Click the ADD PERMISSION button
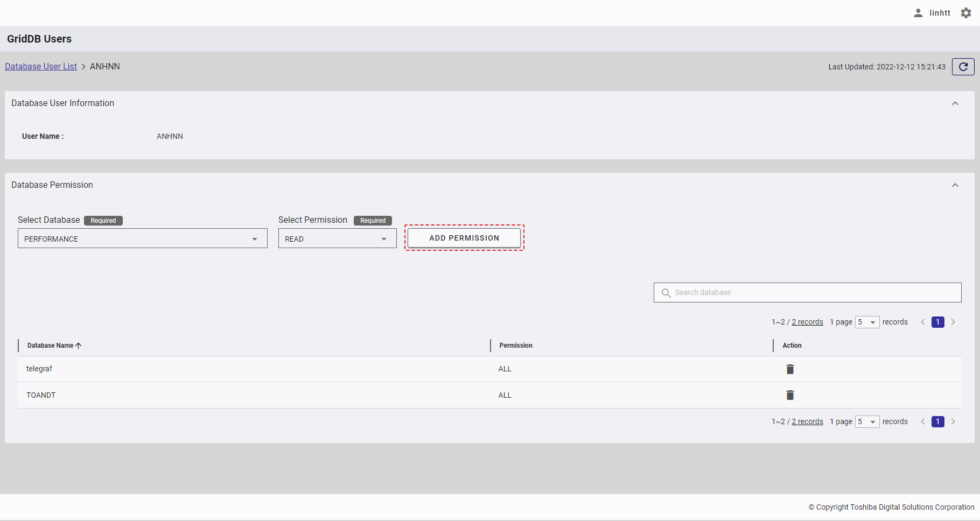 pyautogui.click(x=464, y=238)
